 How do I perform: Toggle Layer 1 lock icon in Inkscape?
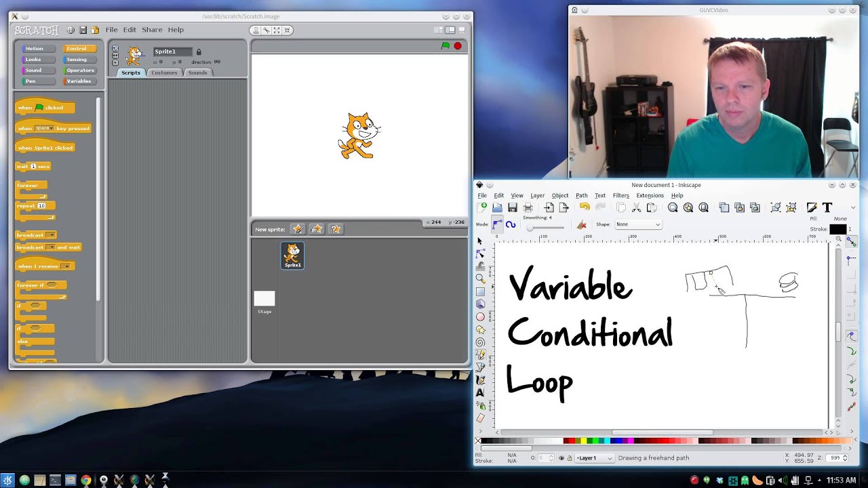coord(569,458)
